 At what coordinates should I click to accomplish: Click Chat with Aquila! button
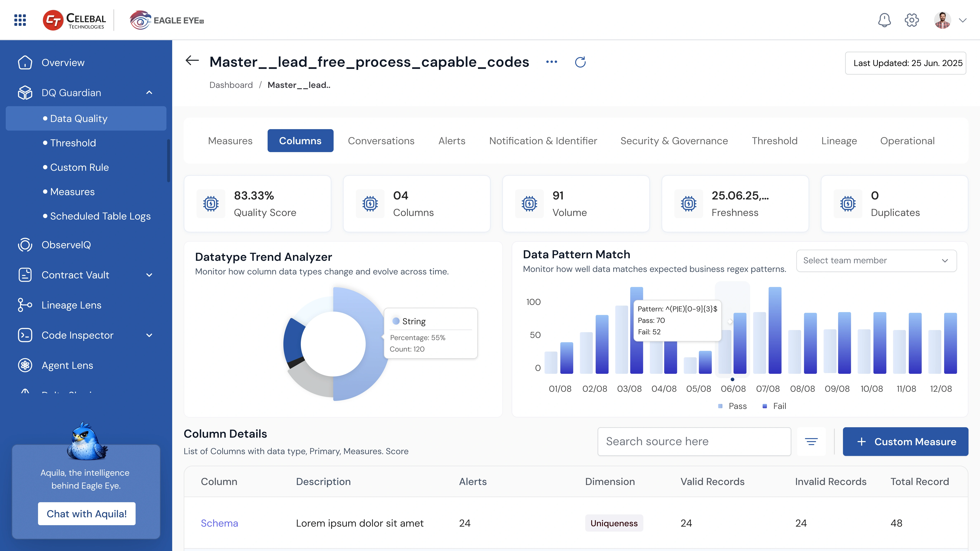(87, 513)
